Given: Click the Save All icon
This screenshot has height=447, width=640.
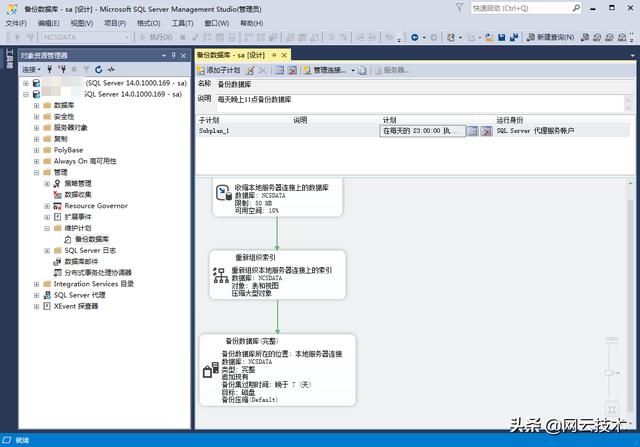Looking at the screenshot, I should tap(514, 38).
